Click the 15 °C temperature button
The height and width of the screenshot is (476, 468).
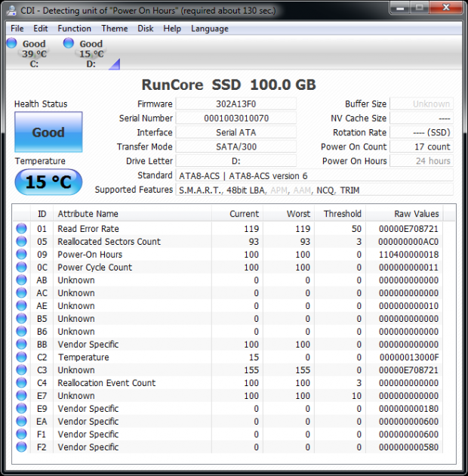click(x=48, y=182)
